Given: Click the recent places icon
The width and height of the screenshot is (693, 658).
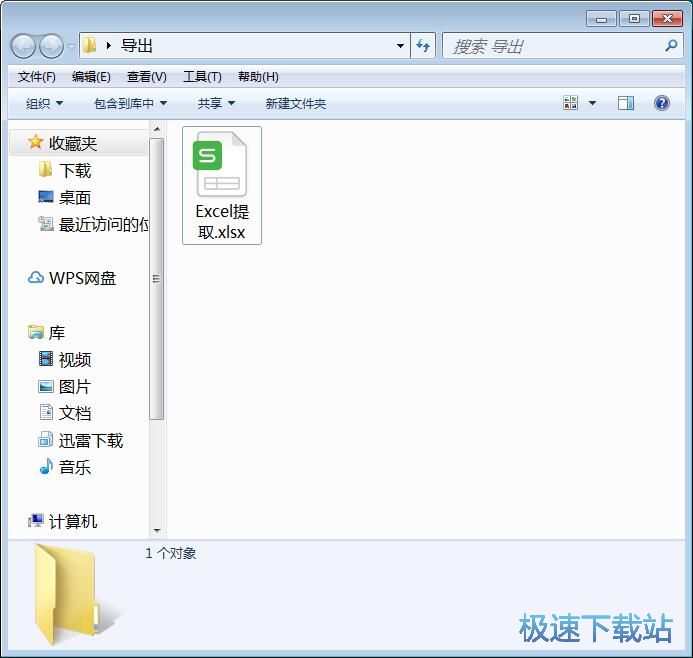Looking at the screenshot, I should point(46,224).
